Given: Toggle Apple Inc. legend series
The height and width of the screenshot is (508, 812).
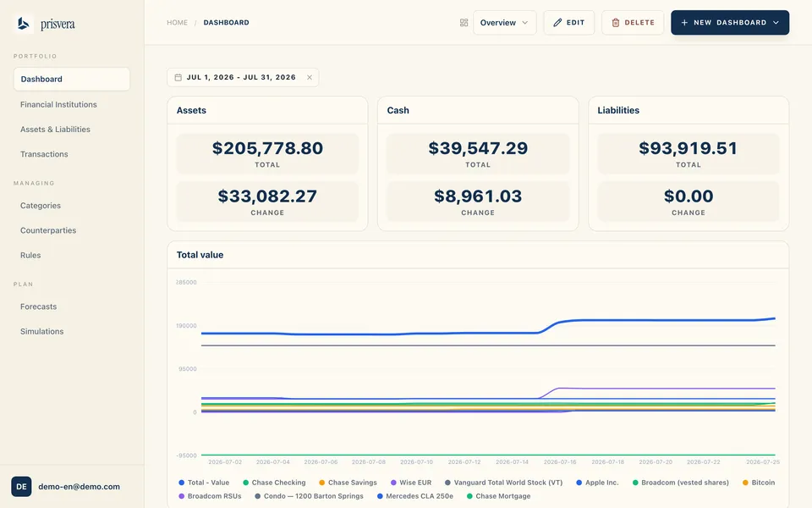Looking at the screenshot, I should click(597, 483).
